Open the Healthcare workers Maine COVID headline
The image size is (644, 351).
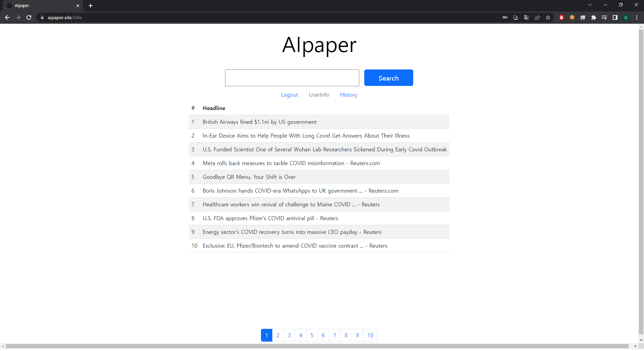pyautogui.click(x=291, y=204)
